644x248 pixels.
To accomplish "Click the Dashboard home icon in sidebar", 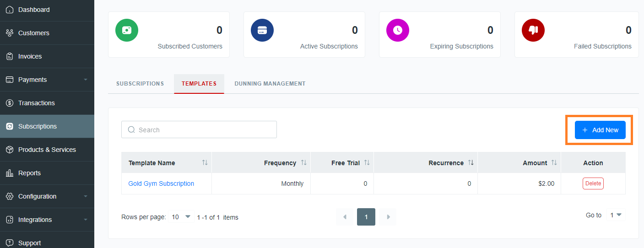I will pos(10,10).
